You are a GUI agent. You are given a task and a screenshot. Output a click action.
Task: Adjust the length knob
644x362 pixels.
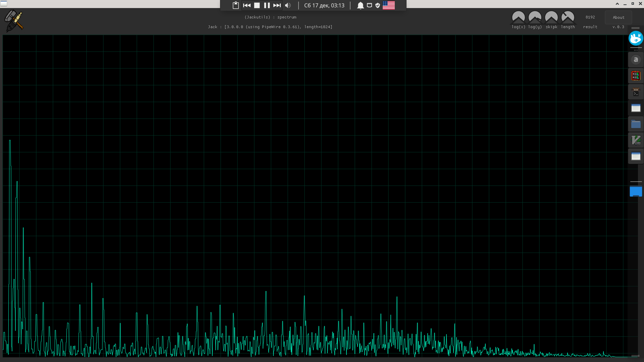568,17
